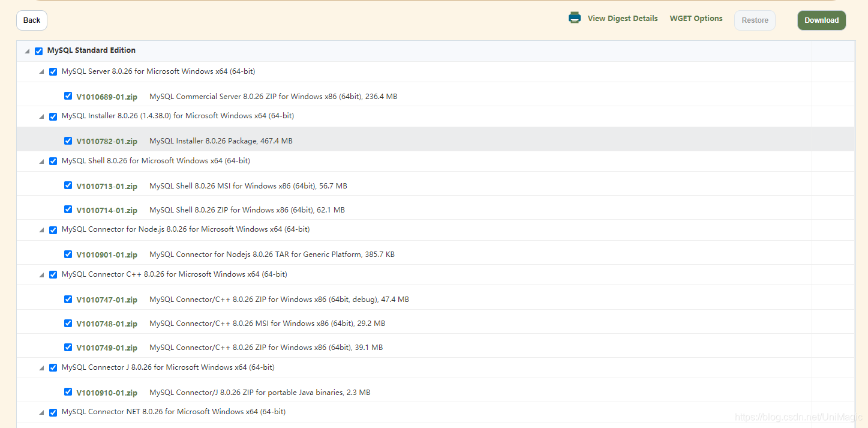Toggle MySQL Connector J group checkbox
The height and width of the screenshot is (428, 868).
(53, 367)
